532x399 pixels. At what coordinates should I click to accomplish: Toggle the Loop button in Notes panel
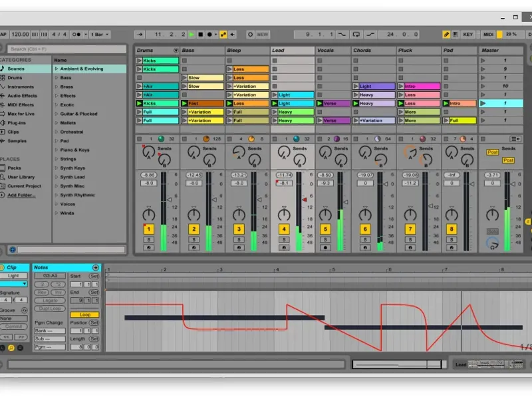pyautogui.click(x=84, y=315)
